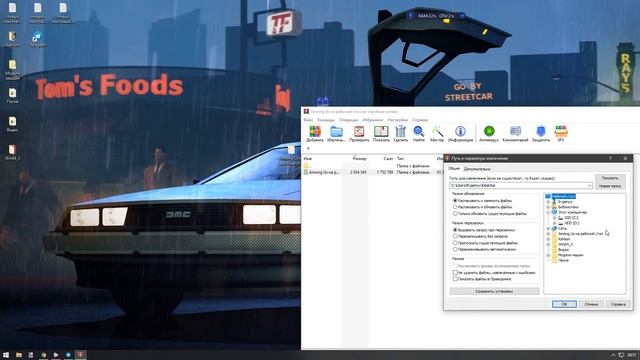This screenshot has width=640, height=360.
Task: Open the Windows Start button
Action: click(x=6, y=355)
